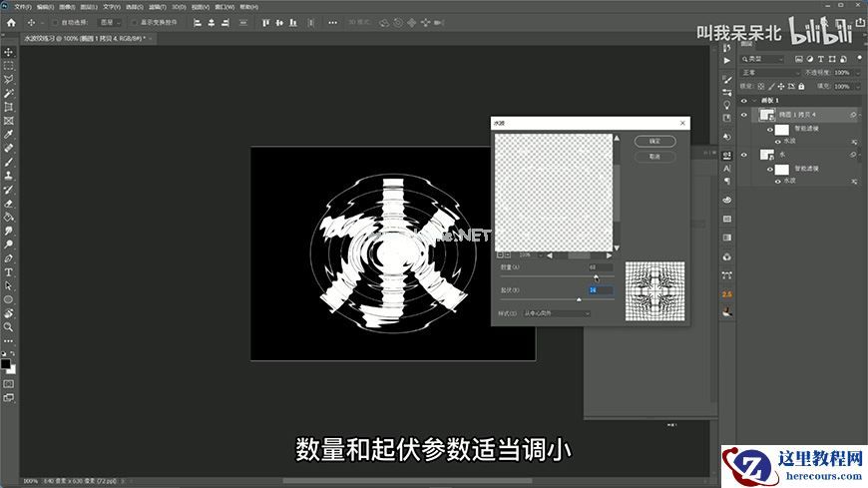The height and width of the screenshot is (488, 868).
Task: Collapse the 画板 1 artboard group
Action: point(754,100)
